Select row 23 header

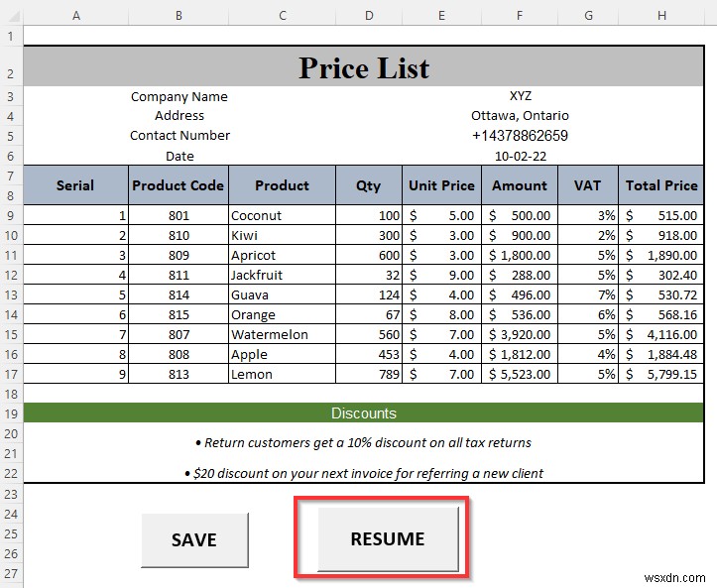pyautogui.click(x=11, y=494)
